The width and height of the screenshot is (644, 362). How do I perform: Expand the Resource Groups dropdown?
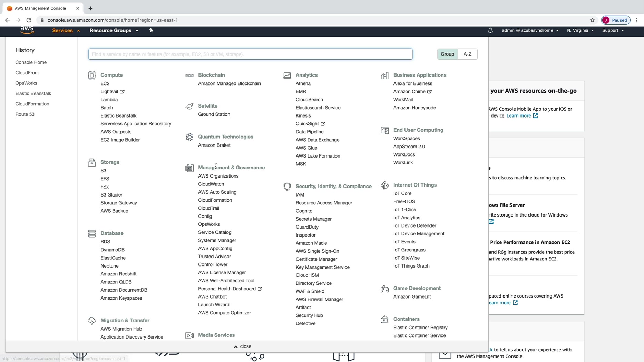point(114,30)
